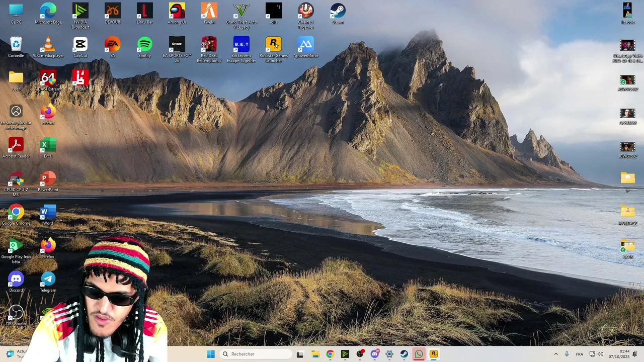Select the Firefox icon beside 'En savoir plus'
Image resolution: width=644 pixels, height=362 pixels.
[x=48, y=114]
